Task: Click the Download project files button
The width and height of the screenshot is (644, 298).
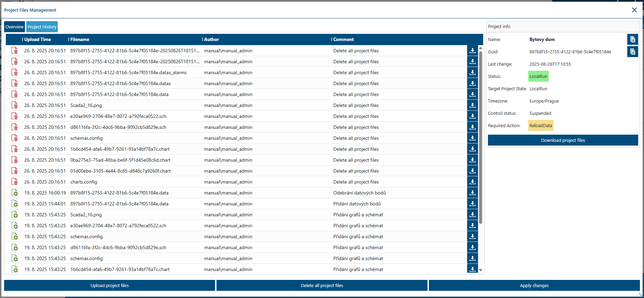Action: click(563, 140)
